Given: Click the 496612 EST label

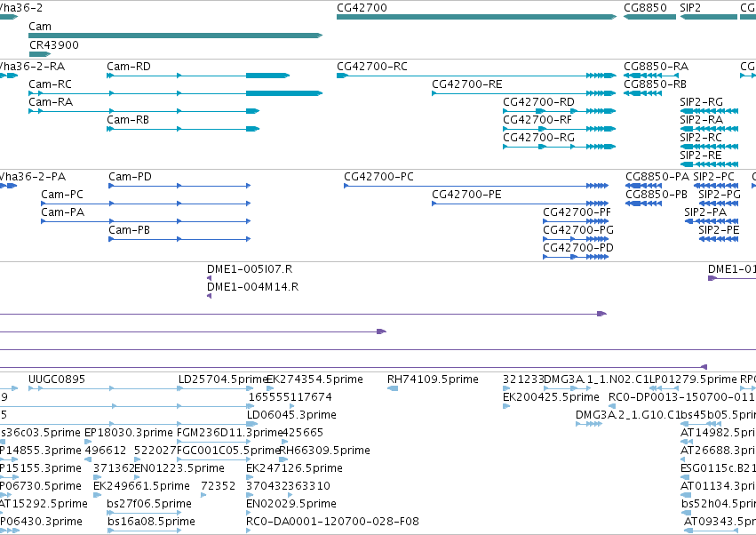Looking at the screenshot, I should 105,450.
